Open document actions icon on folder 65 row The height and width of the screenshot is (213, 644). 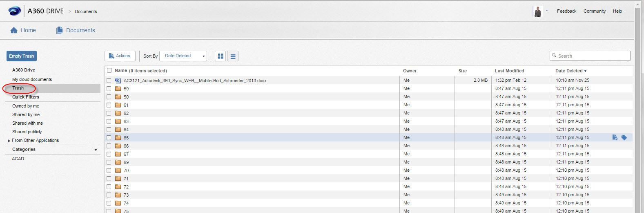click(615, 138)
